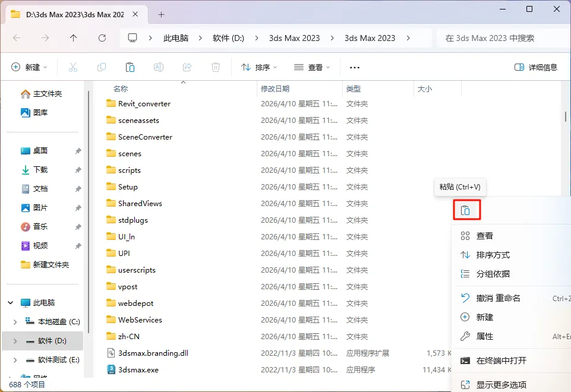Open 文档 quick access folder
The height and width of the screenshot is (392, 571).
34,188
